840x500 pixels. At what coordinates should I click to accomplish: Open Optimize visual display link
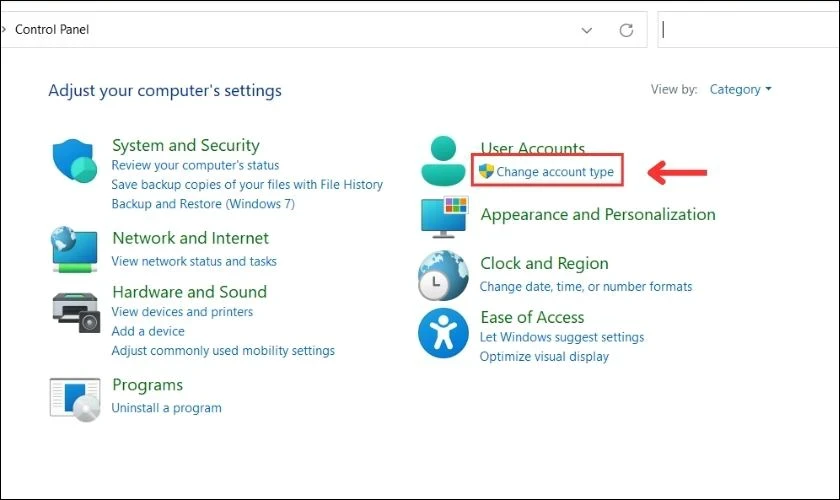coord(544,356)
